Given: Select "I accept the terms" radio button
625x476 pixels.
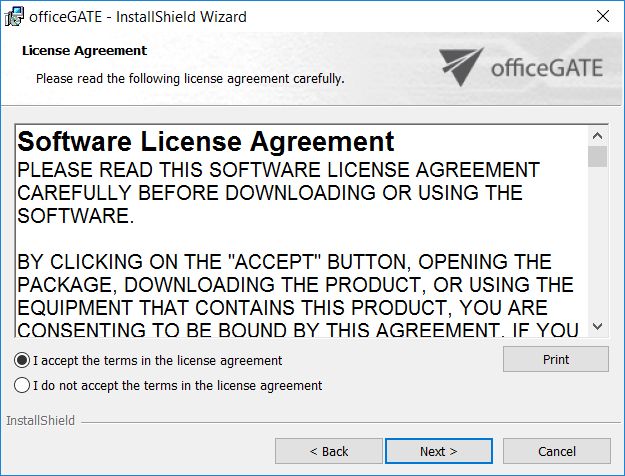Looking at the screenshot, I should tap(22, 360).
